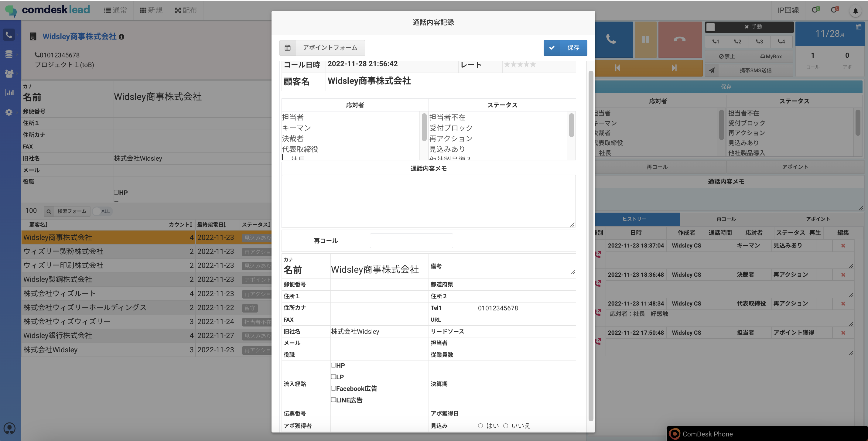Viewport: 868px width, 441px height.
Task: Click the blue 保存 button in dialog
Action: [565, 48]
